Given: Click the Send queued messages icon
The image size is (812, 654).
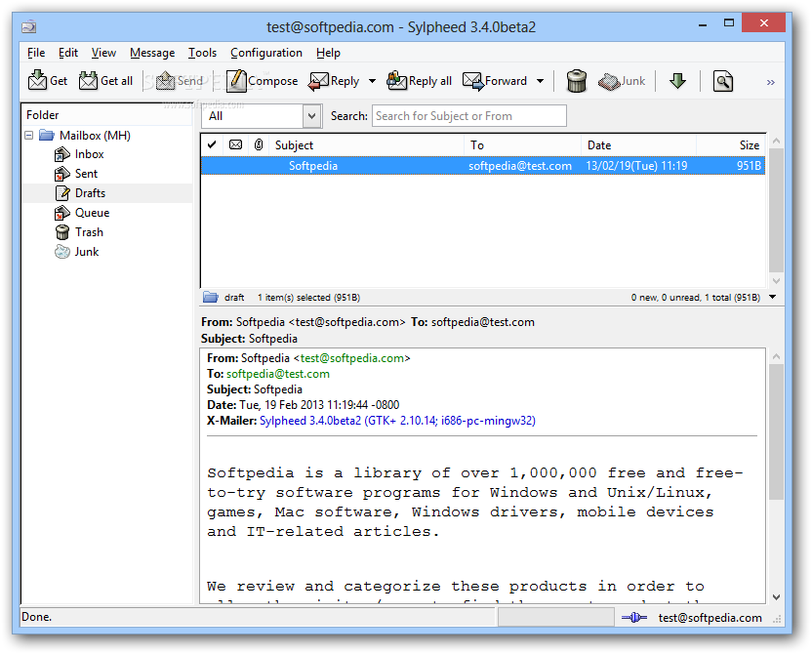Looking at the screenshot, I should point(165,81).
